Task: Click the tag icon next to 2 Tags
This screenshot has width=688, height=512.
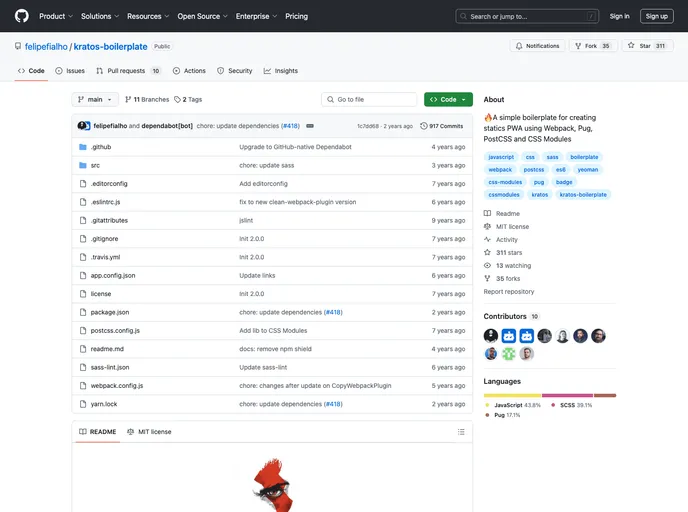Action: point(177,100)
